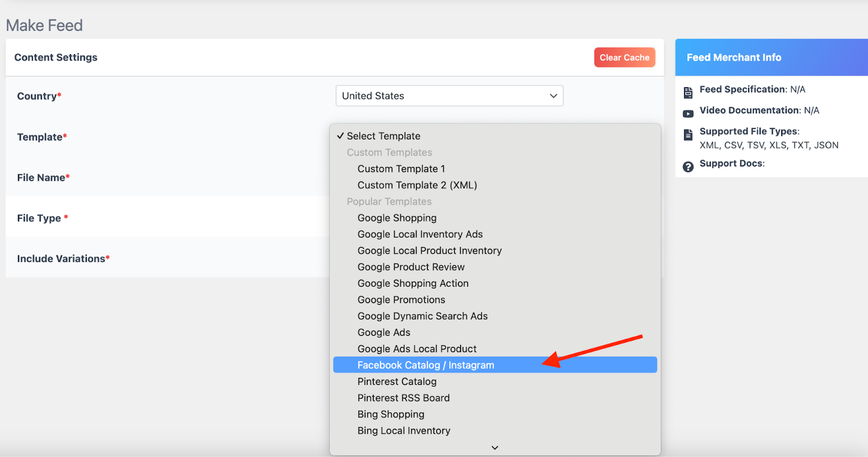Click the Clear Cache button

624,57
